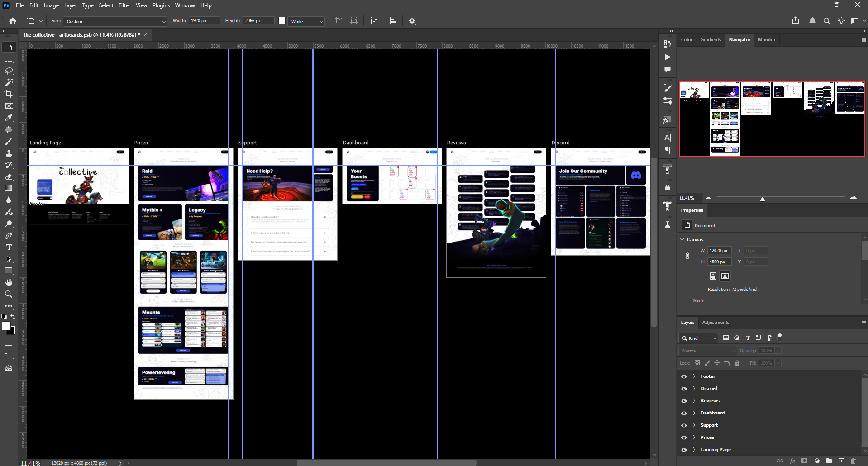Click the foreground color swatch
Viewport: 868px width, 466px height.
(x=6, y=326)
